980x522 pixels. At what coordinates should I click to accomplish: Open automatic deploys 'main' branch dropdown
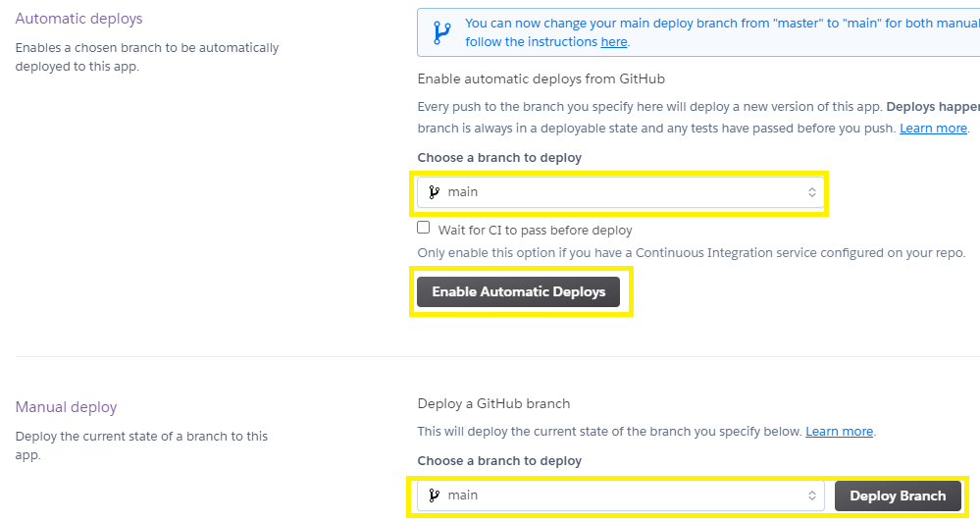click(621, 192)
